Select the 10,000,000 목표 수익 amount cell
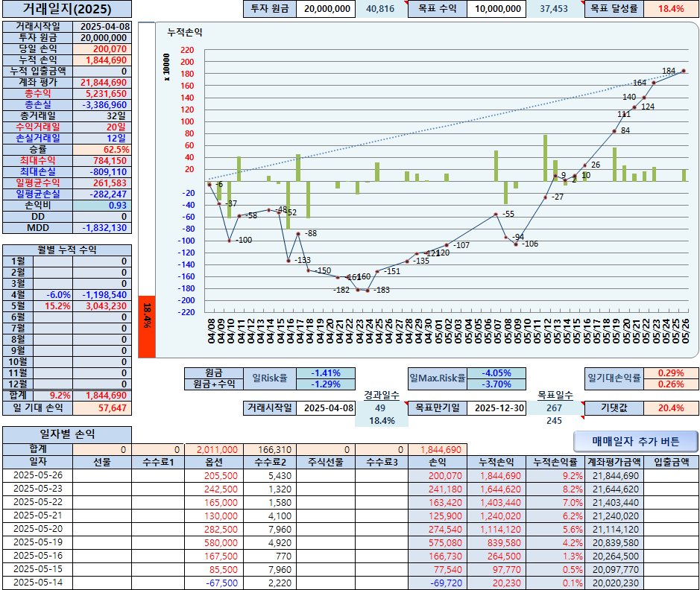700x590 pixels. pos(496,8)
